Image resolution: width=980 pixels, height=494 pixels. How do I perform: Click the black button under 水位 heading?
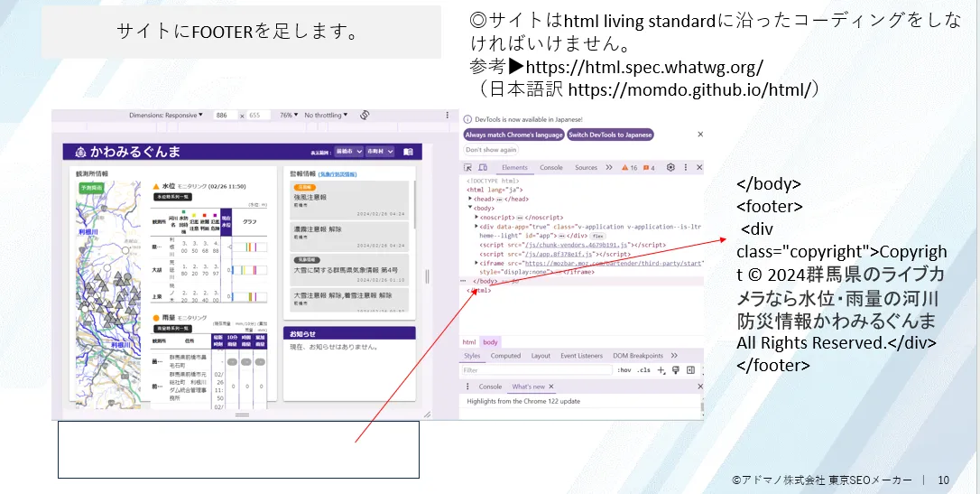tap(172, 196)
